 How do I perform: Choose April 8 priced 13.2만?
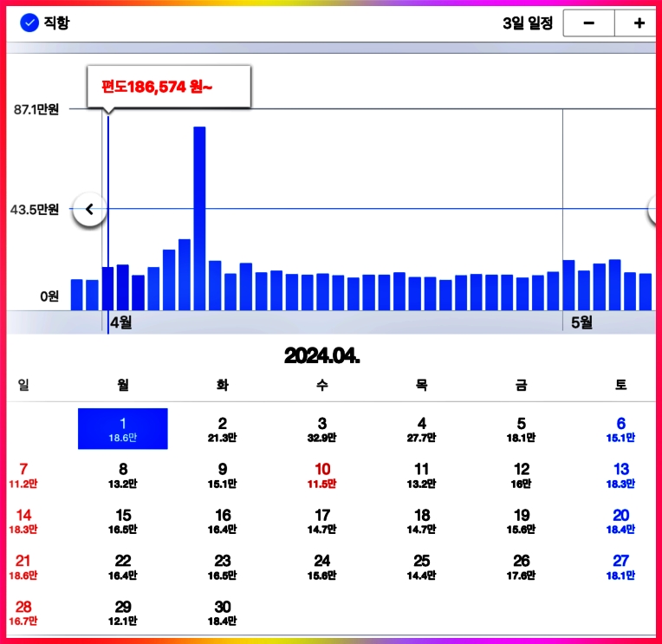click(123, 476)
